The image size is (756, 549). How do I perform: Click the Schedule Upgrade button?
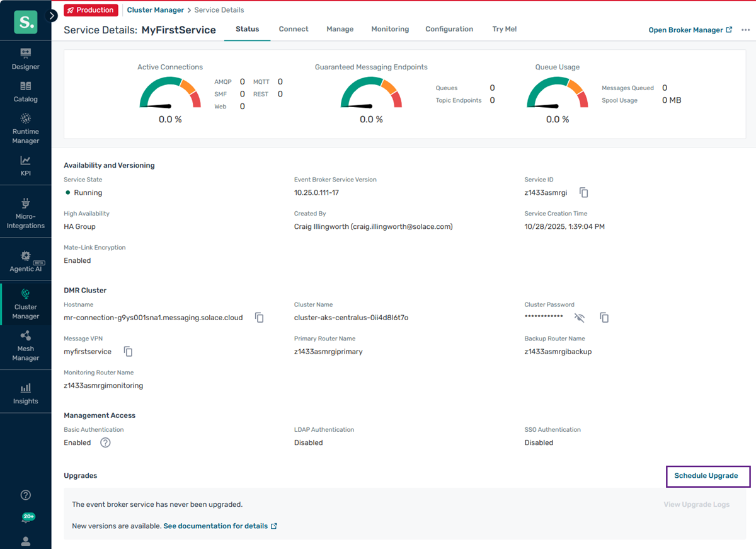707,476
